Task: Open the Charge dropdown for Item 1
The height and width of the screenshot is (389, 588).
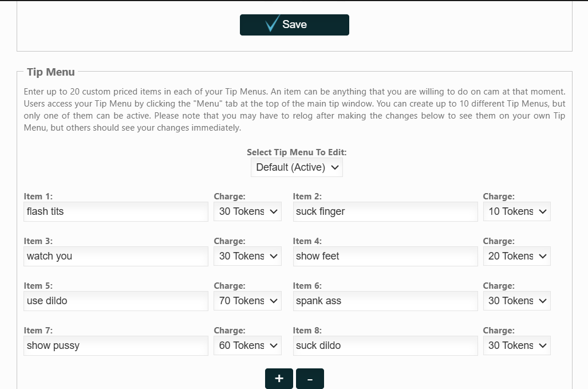Action: pyautogui.click(x=247, y=211)
